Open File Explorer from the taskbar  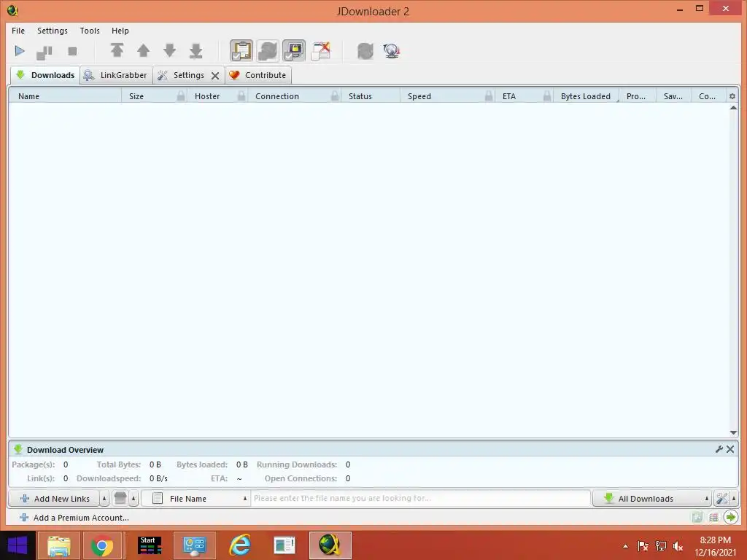pyautogui.click(x=59, y=545)
